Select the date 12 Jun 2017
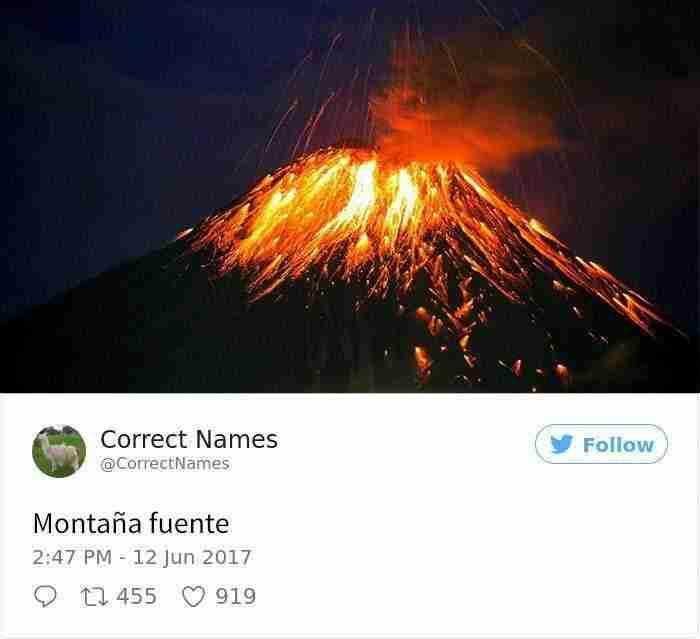This screenshot has width=700, height=639. [x=192, y=558]
